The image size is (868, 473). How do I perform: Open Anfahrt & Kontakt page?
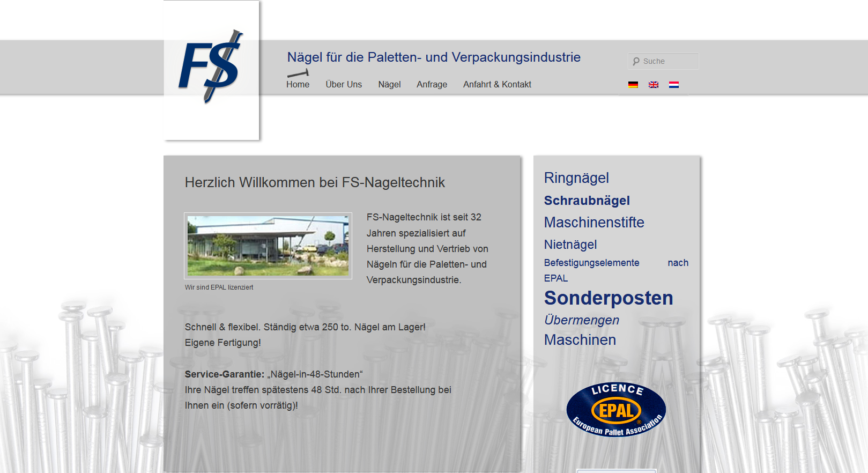point(497,84)
